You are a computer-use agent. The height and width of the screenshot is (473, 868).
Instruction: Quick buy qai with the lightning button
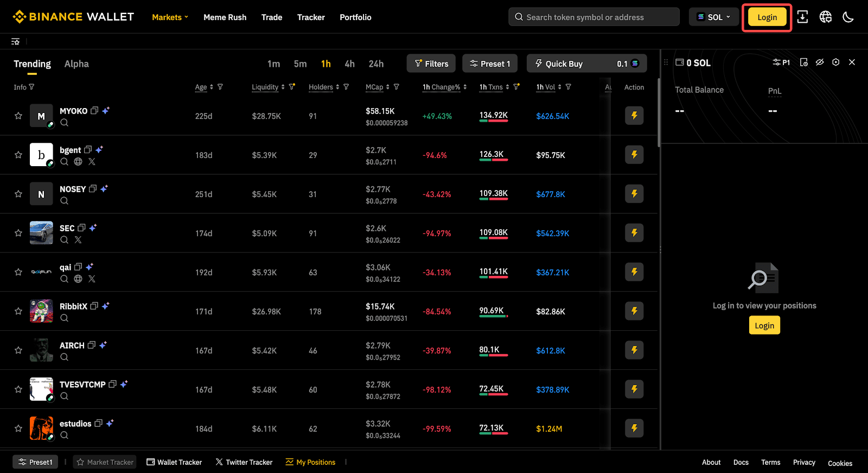[634, 272]
